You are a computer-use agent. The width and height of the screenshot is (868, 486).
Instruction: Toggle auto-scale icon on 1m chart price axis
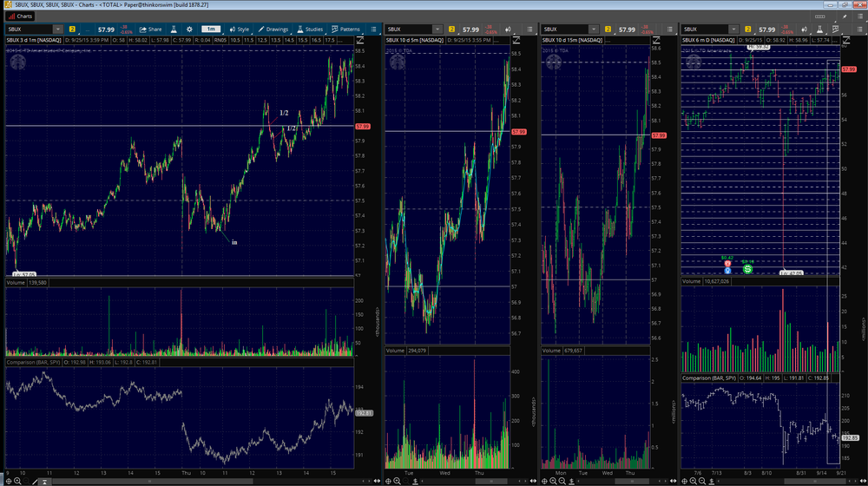click(x=360, y=41)
